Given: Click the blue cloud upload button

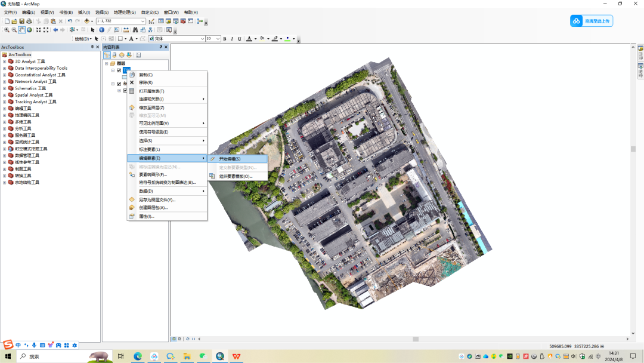Looking at the screenshot, I should click(592, 21).
